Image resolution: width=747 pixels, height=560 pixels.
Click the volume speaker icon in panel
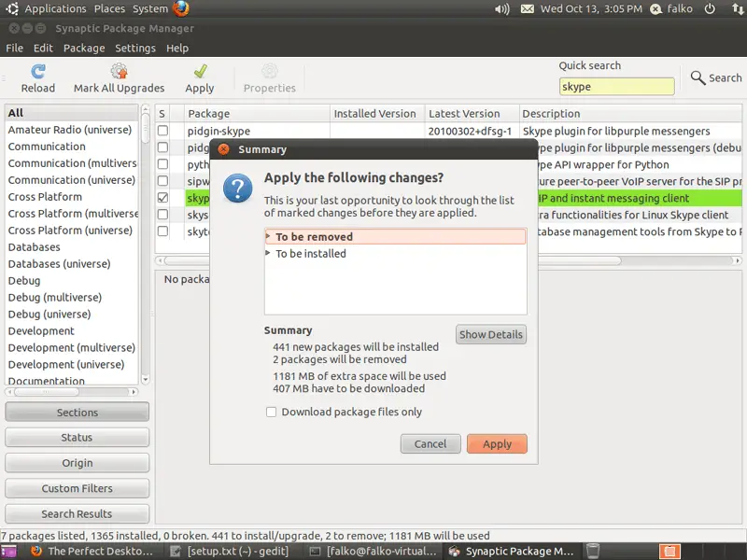click(x=502, y=9)
